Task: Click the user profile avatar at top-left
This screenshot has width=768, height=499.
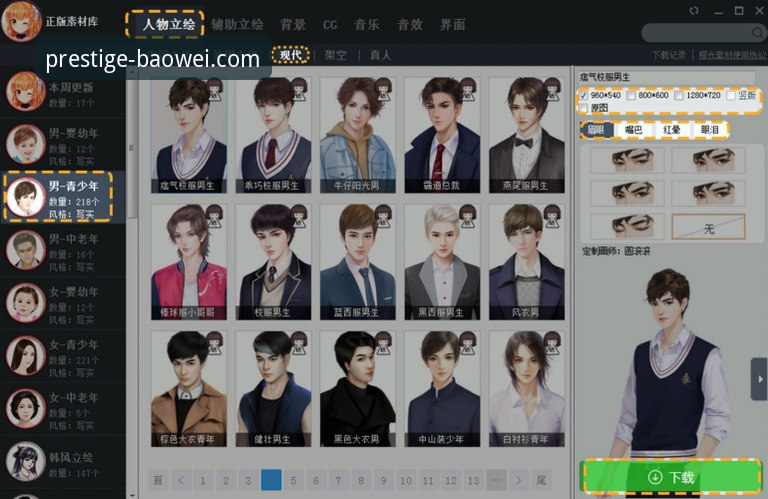Action: (x=20, y=20)
